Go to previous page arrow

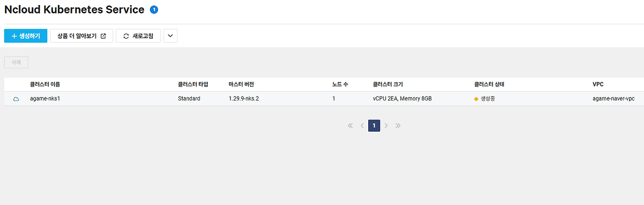point(362,126)
